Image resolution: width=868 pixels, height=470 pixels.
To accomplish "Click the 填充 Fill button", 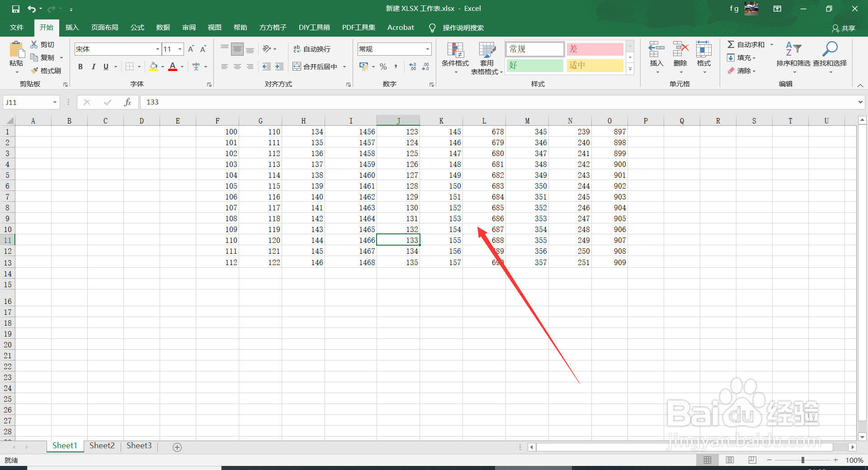I will 741,57.
